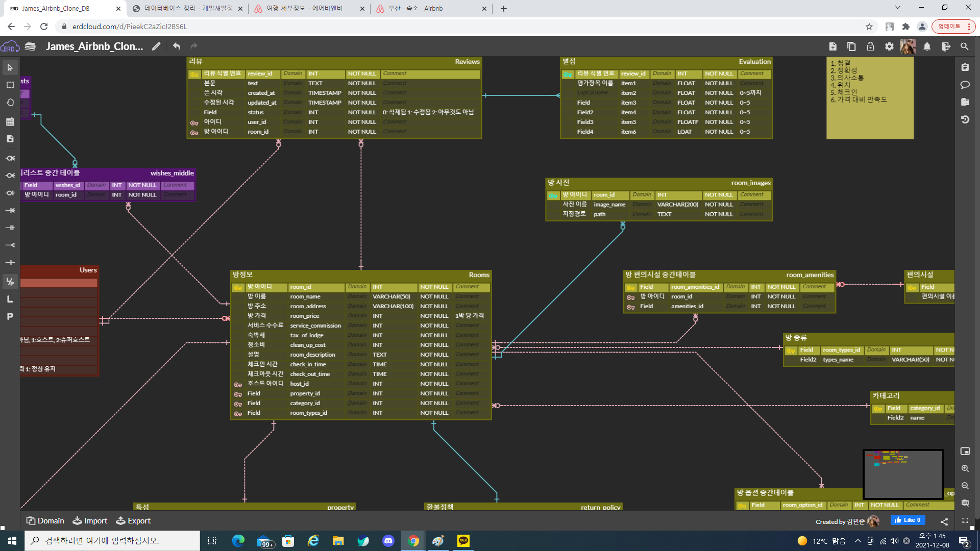Open ERD settings gear icon
980x551 pixels.
click(x=889, y=46)
